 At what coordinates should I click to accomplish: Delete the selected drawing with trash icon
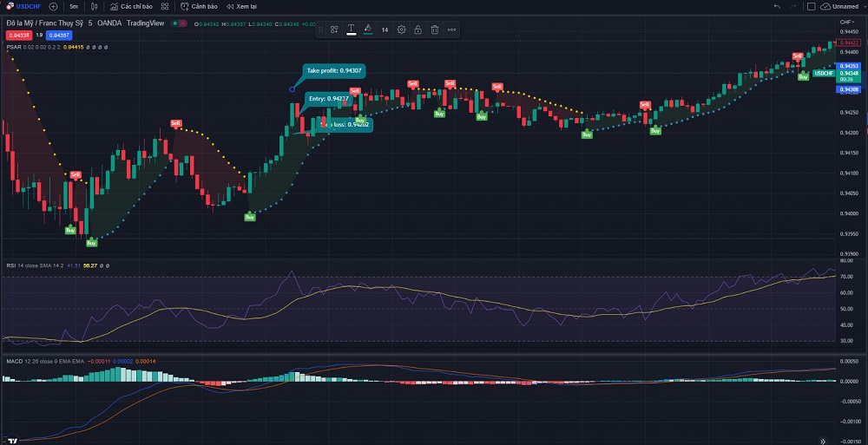click(x=435, y=29)
